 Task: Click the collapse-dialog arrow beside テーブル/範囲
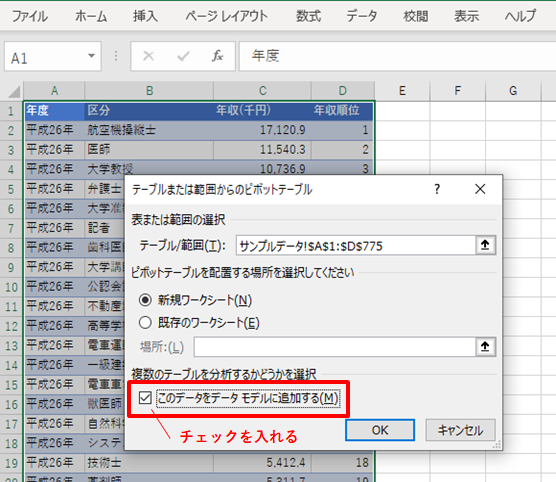485,245
